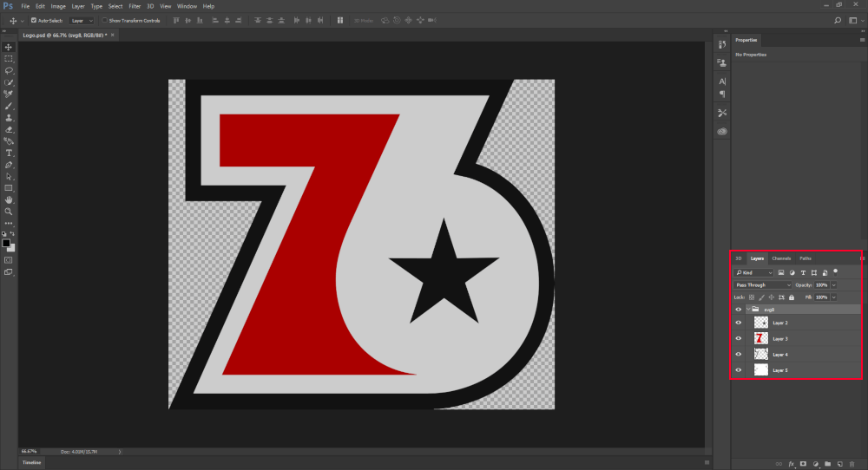
Task: Hide Layer 2 with its eye icon
Action: click(738, 323)
